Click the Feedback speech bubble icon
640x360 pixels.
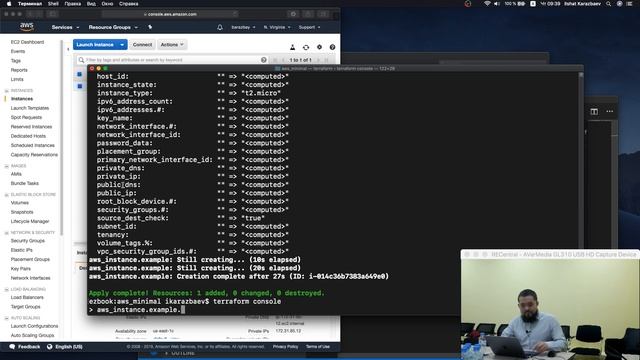click(12, 347)
